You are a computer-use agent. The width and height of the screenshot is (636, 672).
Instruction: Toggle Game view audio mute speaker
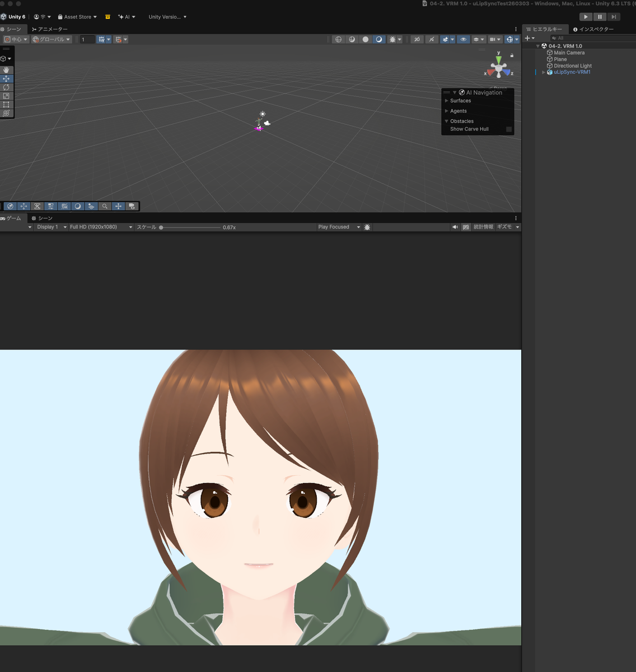[455, 227]
